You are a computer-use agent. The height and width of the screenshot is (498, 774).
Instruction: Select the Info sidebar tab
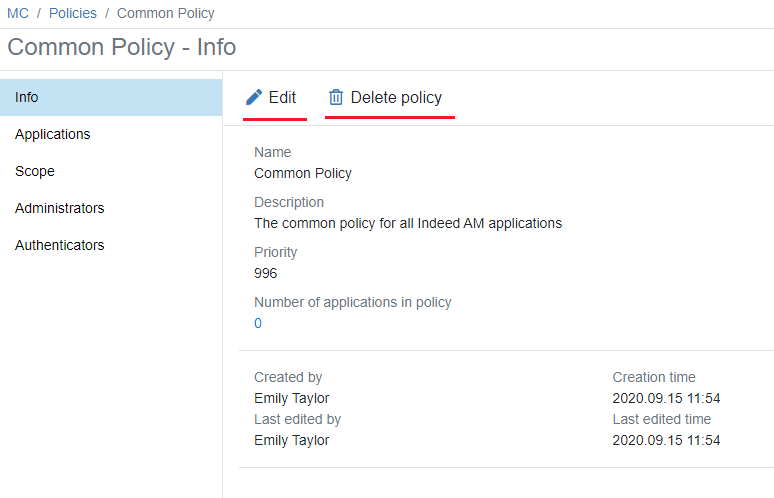click(x=27, y=97)
